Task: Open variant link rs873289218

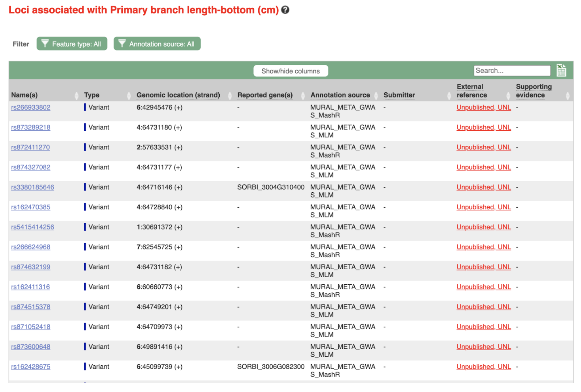Action: (x=31, y=127)
